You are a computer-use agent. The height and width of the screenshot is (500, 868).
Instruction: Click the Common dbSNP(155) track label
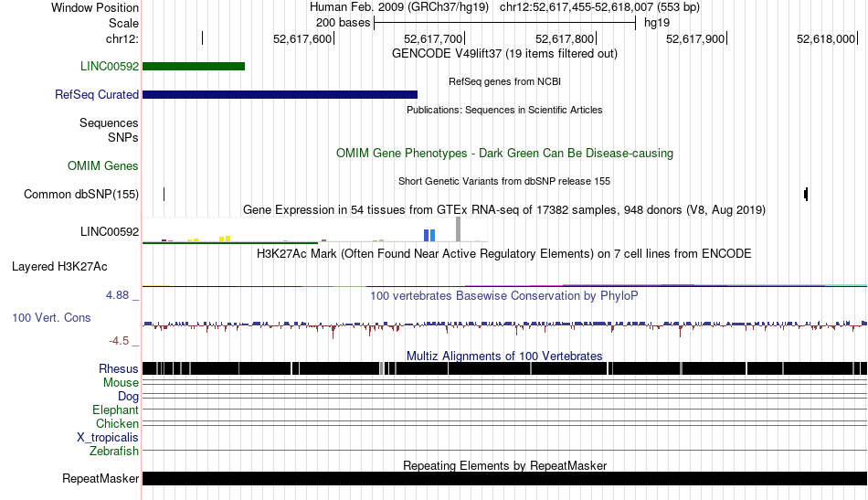[81, 195]
